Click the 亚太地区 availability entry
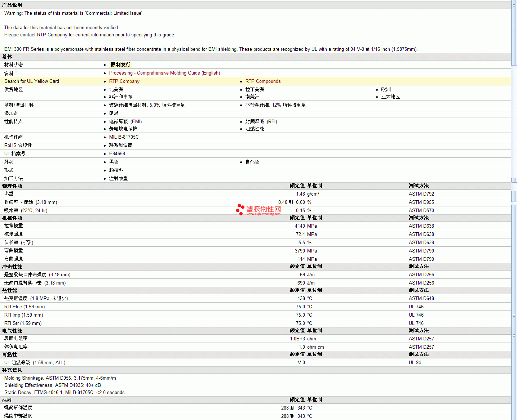The height and width of the screenshot is (420, 517). [x=390, y=97]
